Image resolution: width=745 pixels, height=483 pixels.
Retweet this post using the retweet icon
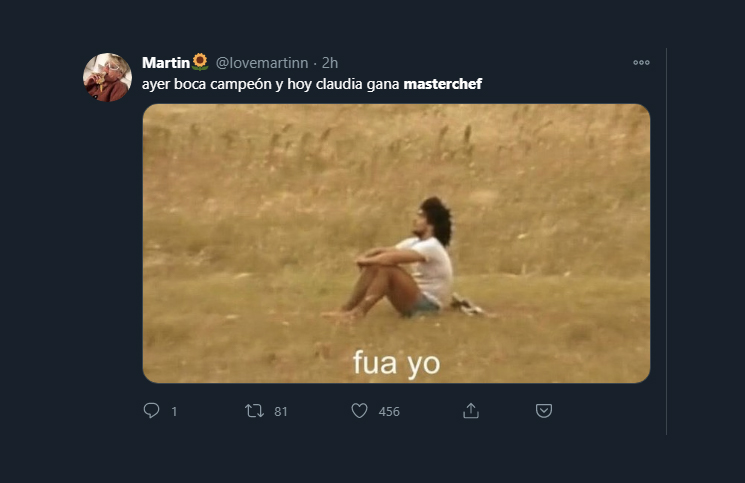click(x=254, y=411)
